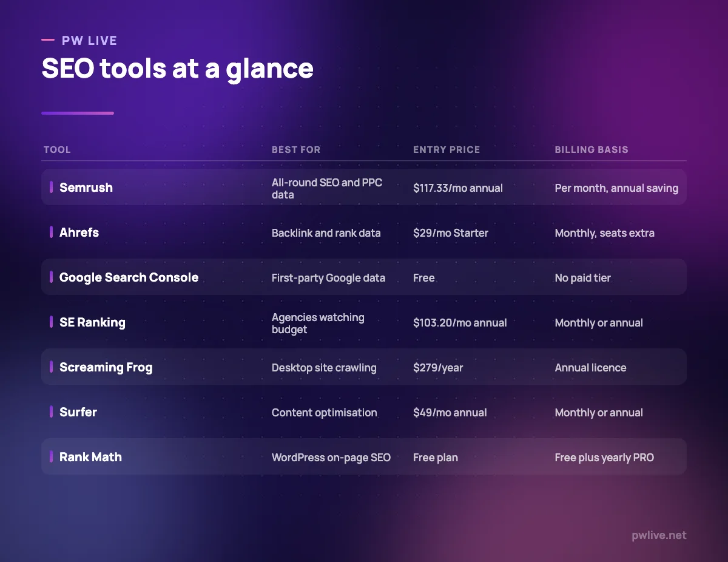728x562 pixels.
Task: Select the SE Ranking tool name
Action: (92, 322)
